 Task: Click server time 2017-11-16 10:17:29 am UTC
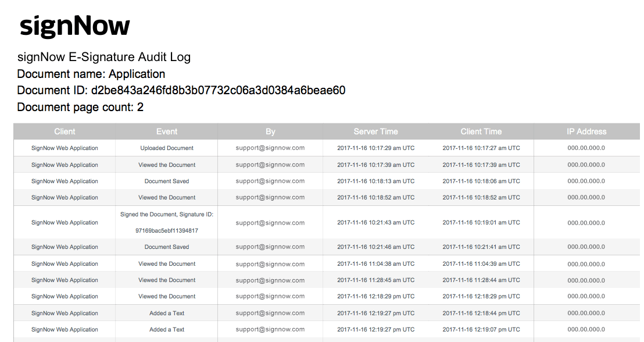[376, 148]
